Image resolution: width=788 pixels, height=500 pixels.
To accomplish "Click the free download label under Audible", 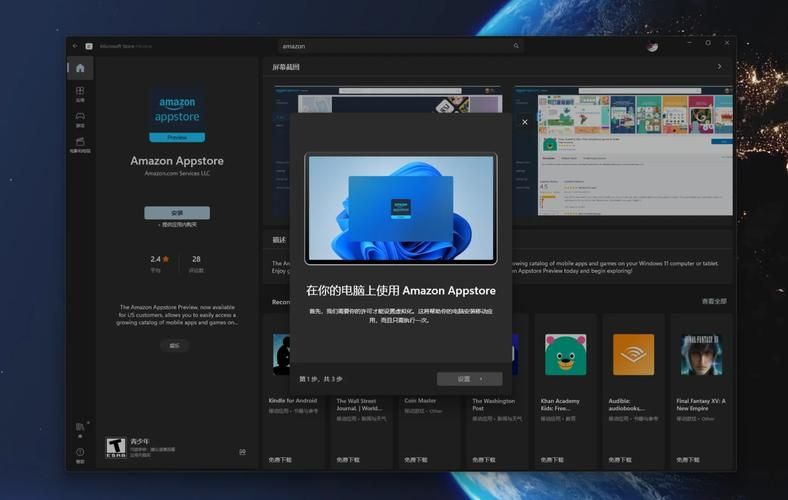I will click(x=620, y=460).
